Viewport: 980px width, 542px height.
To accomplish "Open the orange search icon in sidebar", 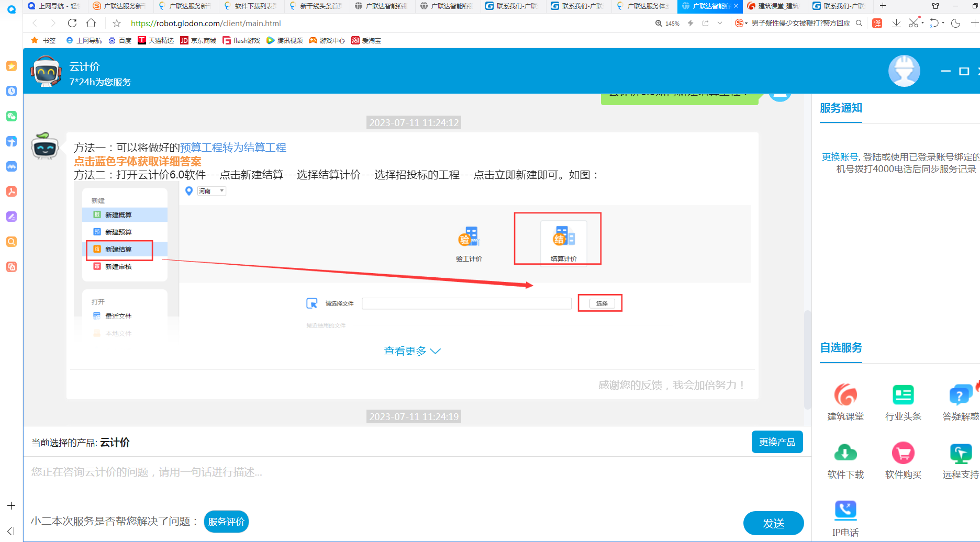I will pyautogui.click(x=11, y=242).
